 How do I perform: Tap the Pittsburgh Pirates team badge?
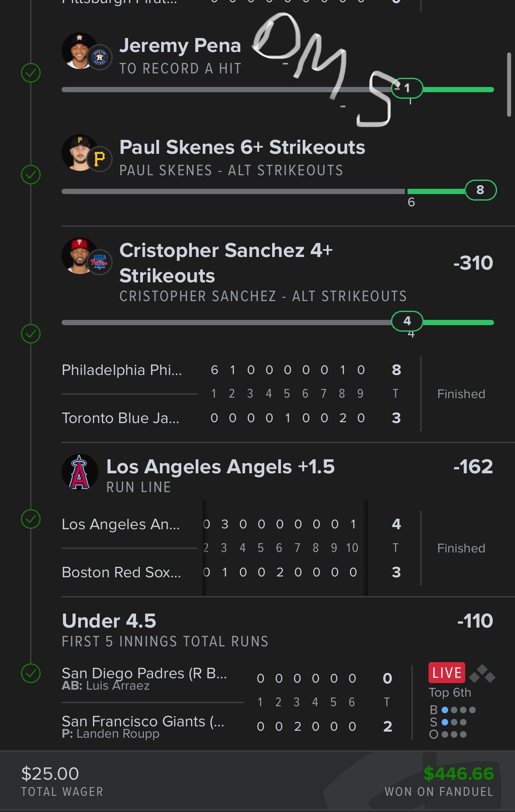pos(100,159)
